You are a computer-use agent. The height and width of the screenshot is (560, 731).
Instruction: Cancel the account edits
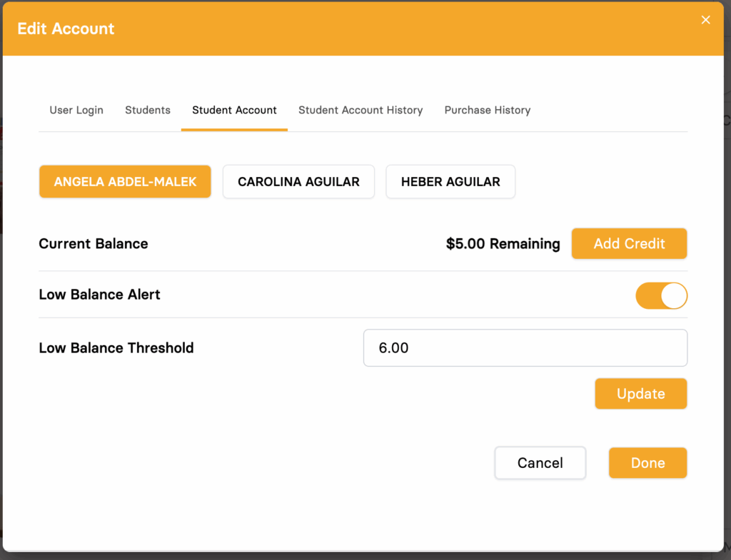click(540, 463)
